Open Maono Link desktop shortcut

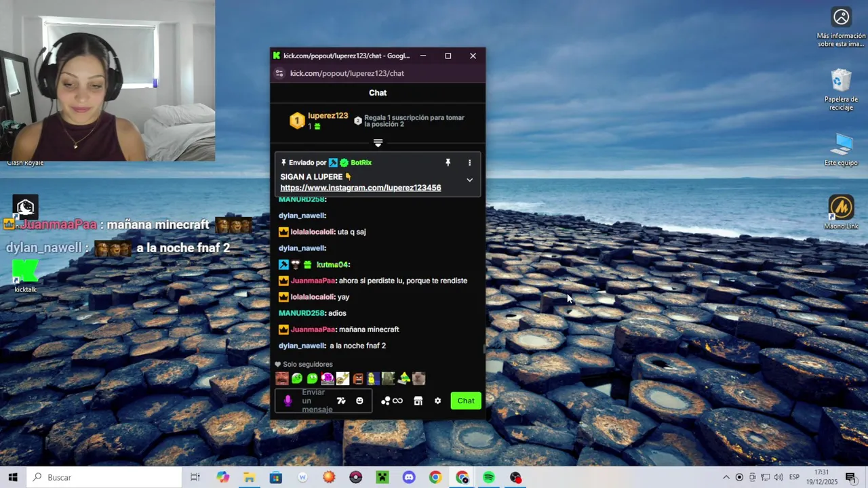coord(841,213)
